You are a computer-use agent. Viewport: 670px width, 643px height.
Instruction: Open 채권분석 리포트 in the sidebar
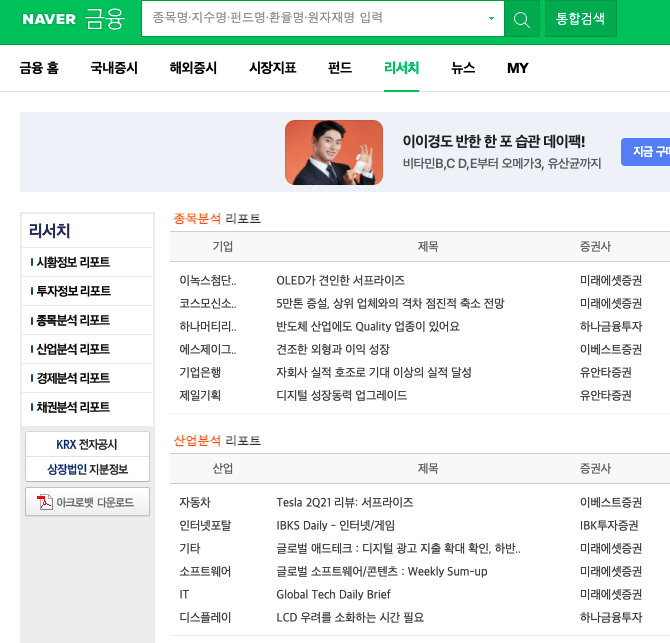(73, 407)
